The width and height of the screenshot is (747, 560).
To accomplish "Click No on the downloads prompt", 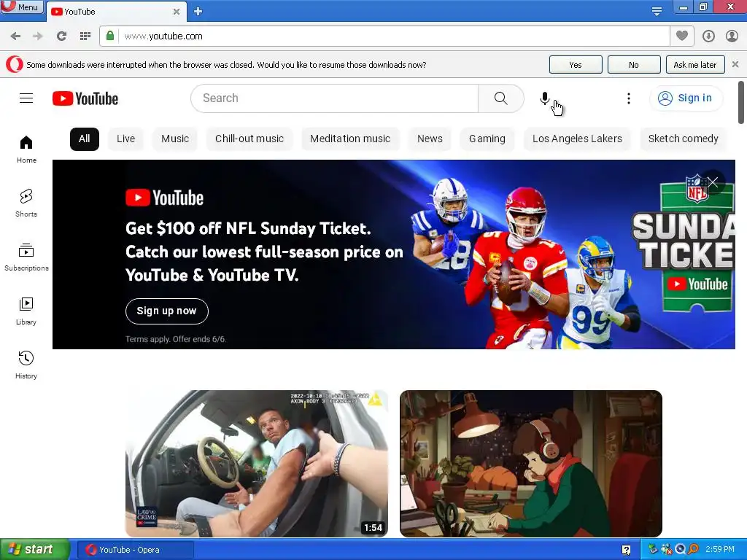I will point(634,65).
